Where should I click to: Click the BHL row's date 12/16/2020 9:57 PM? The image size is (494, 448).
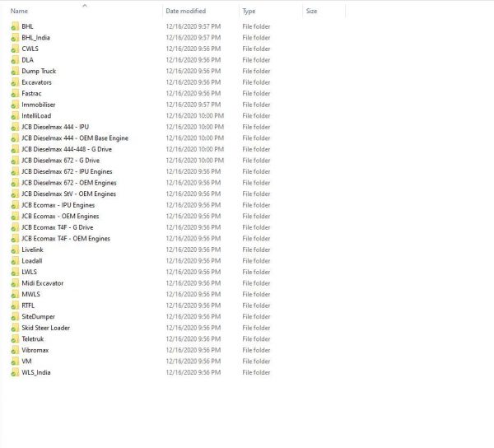[x=193, y=26]
